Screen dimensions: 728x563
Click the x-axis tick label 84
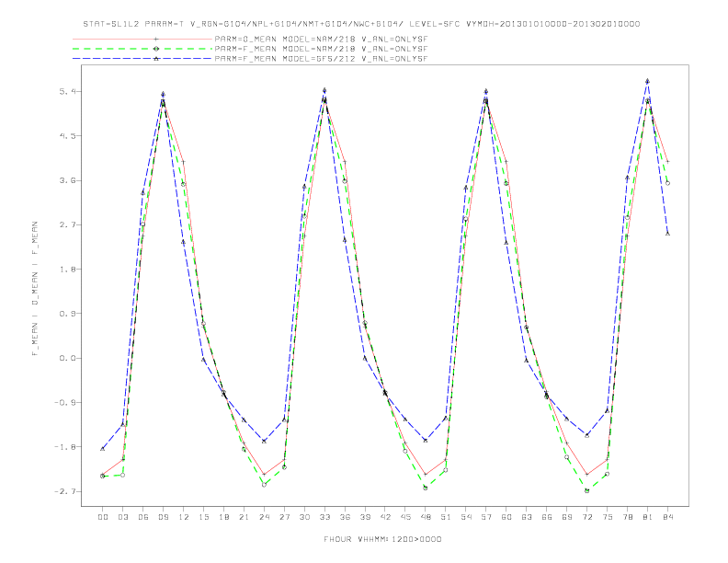(667, 517)
